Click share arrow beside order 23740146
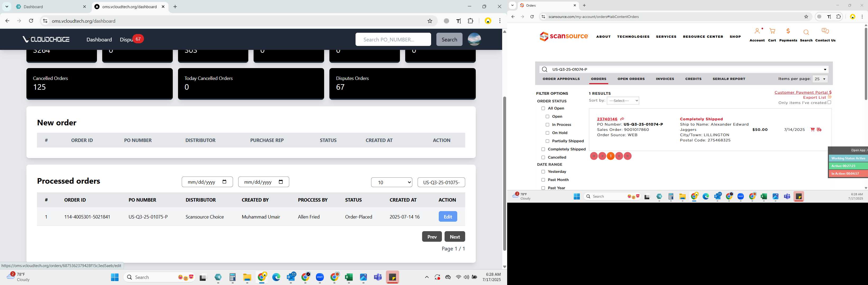This screenshot has width=868, height=285. [x=622, y=119]
